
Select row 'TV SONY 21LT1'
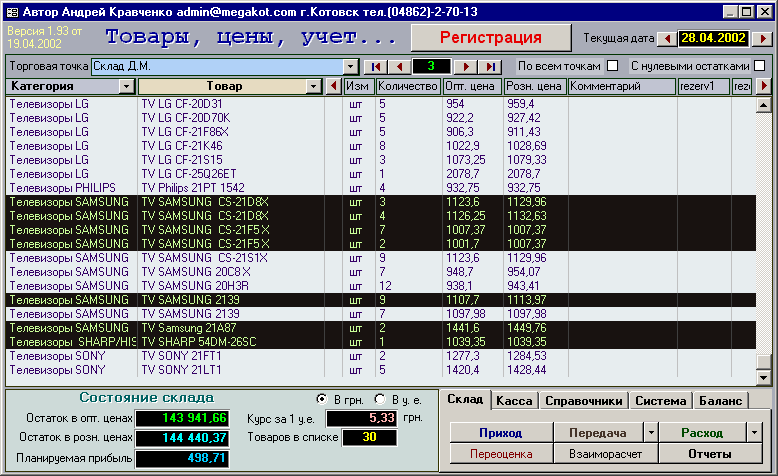(381, 370)
